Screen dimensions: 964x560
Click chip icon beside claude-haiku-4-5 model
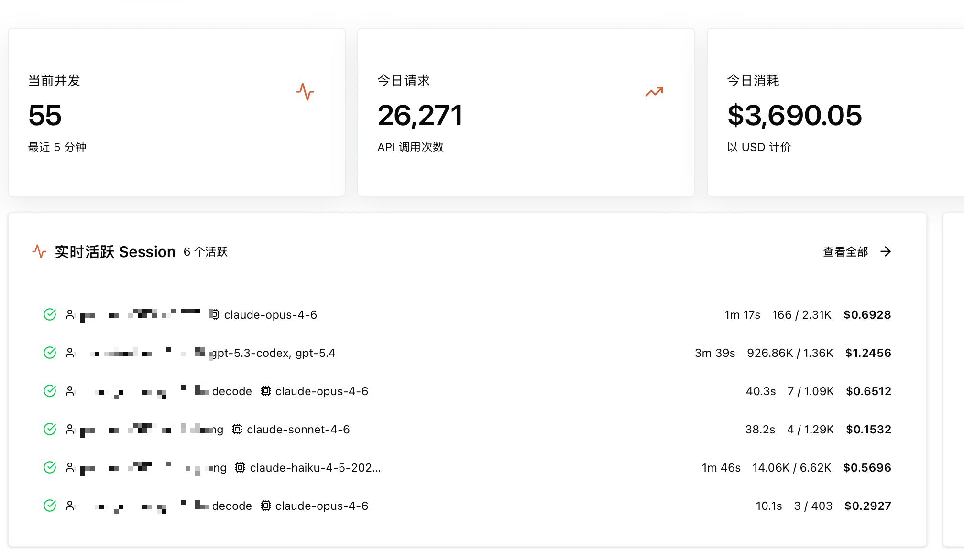pyautogui.click(x=240, y=467)
